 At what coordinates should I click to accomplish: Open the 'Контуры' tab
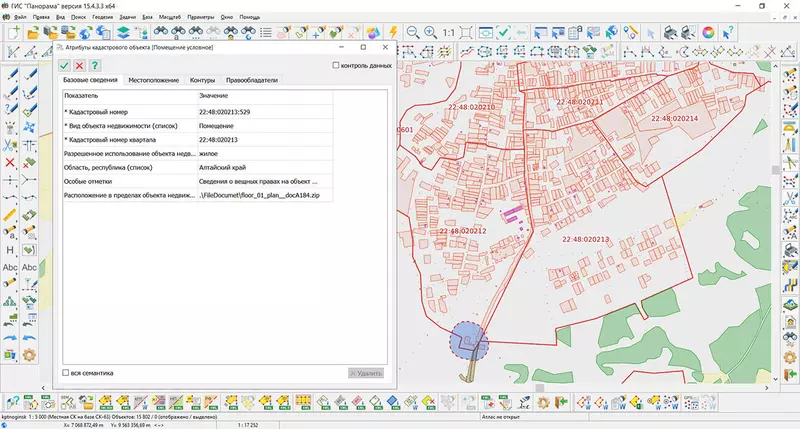pos(202,80)
